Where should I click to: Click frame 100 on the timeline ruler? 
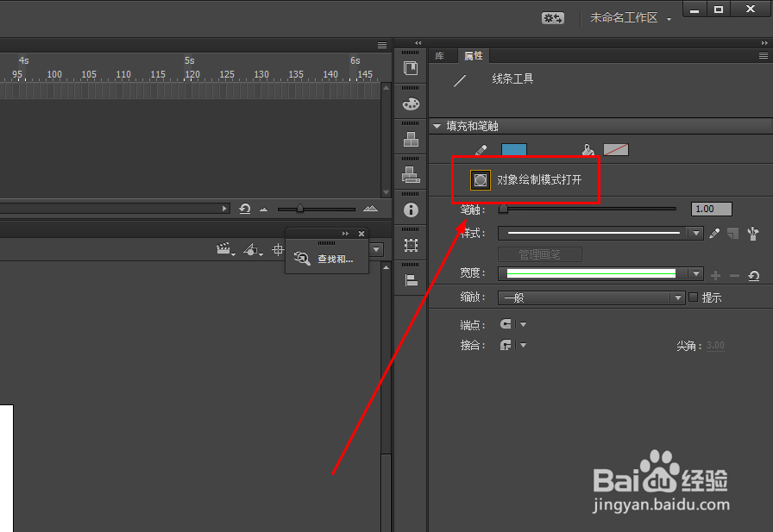54,74
